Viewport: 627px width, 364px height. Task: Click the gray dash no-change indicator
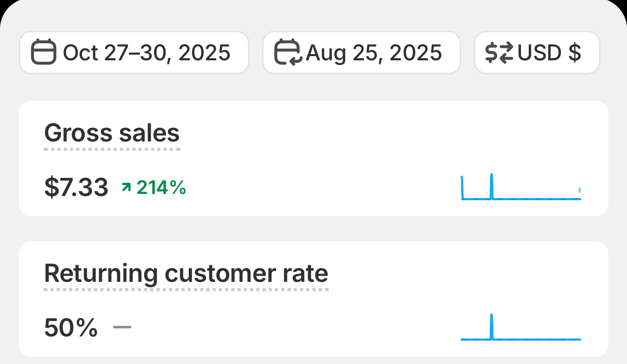click(122, 327)
